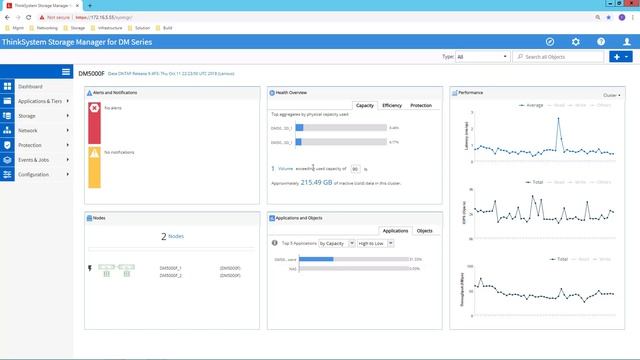The height and width of the screenshot is (360, 640).
Task: Expand the Network submenu arrow
Action: [68, 130]
